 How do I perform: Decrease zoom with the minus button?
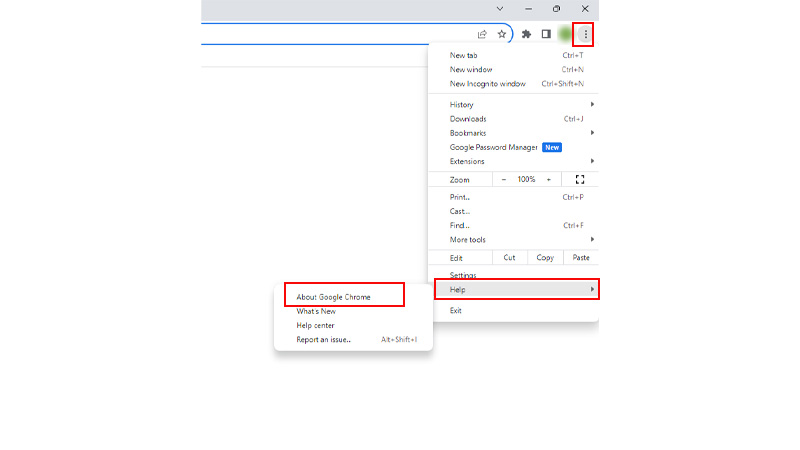504,180
